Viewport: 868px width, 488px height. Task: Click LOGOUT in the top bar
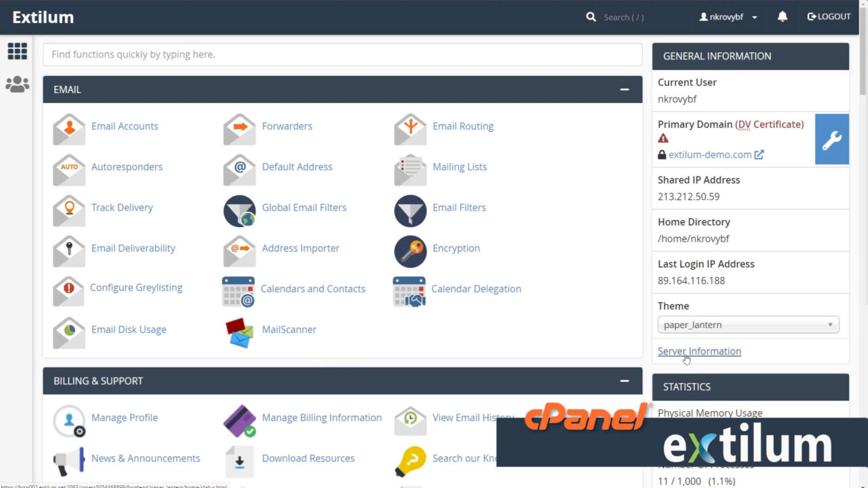(829, 16)
